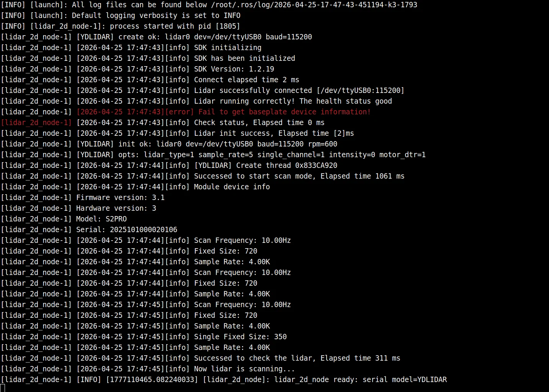Click the red-colored [lidar_2d_node-1] prefix

(x=36, y=123)
